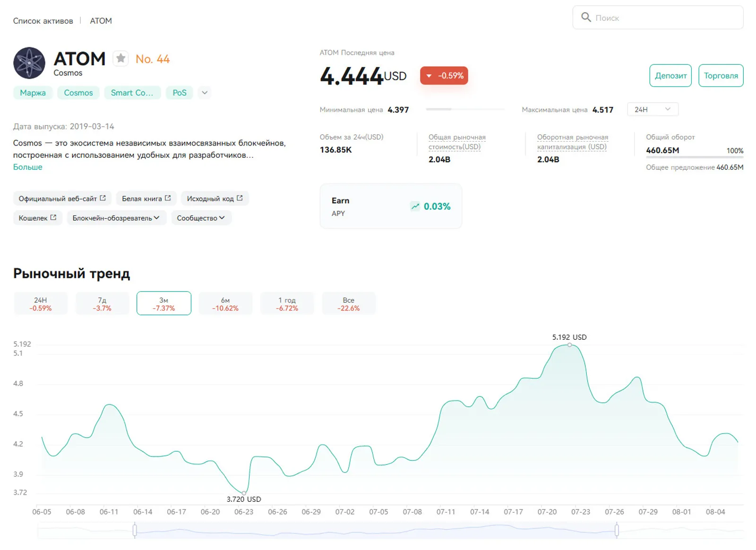
Task: Open the Кошелек link
Action: (37, 218)
